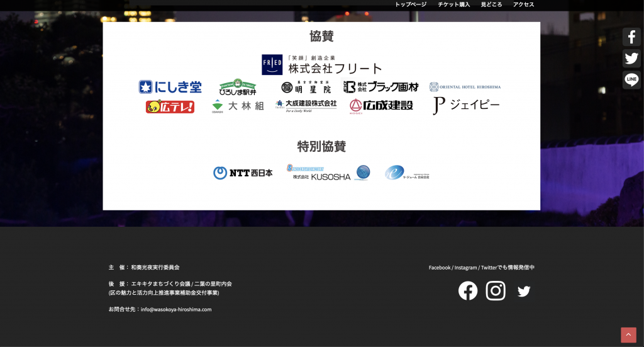Share via the Twitter sidebar icon
644x347 pixels.
pos(631,59)
